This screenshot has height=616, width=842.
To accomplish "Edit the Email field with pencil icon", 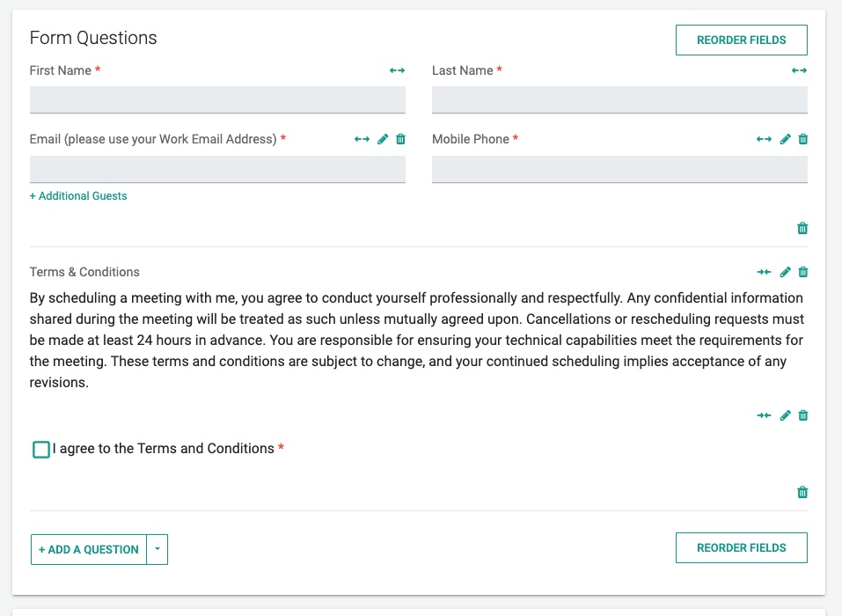I will click(x=383, y=139).
